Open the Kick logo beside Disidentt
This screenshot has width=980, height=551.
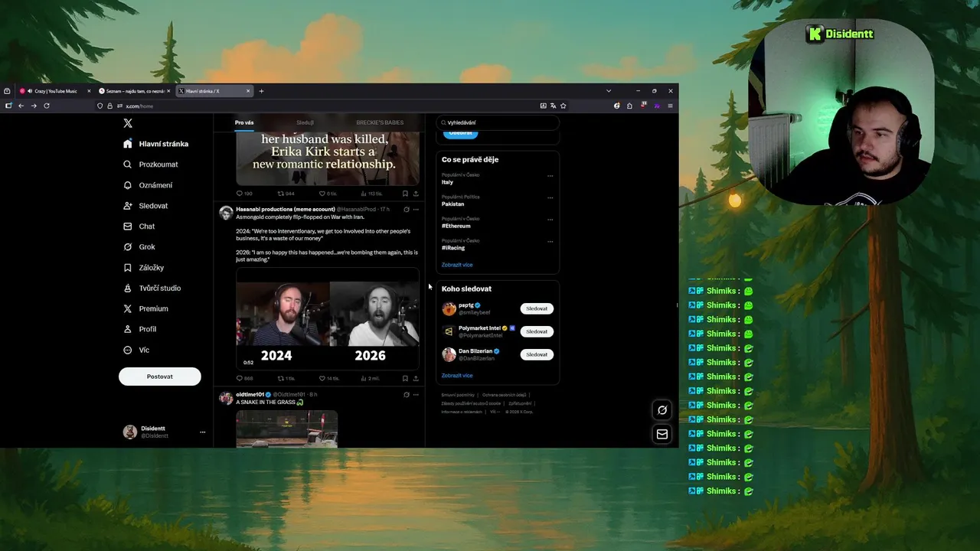815,34
